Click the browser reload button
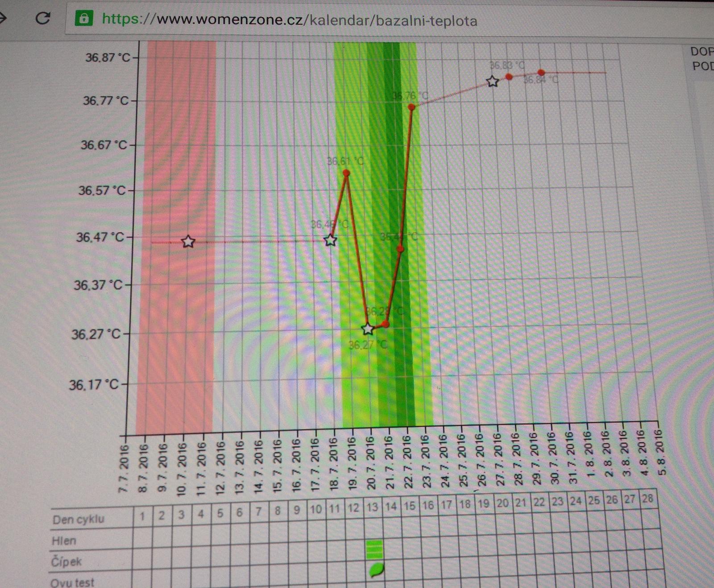Screen dimensions: 714x588 click(43, 18)
